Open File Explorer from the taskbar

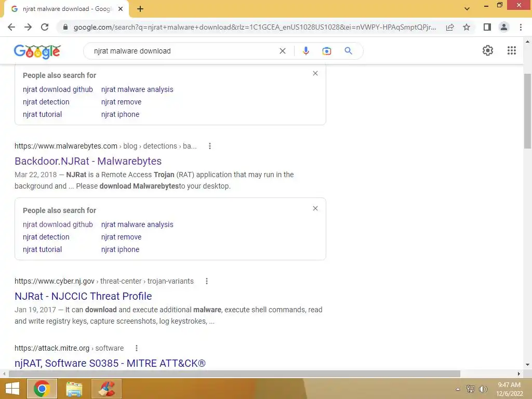pyautogui.click(x=74, y=389)
